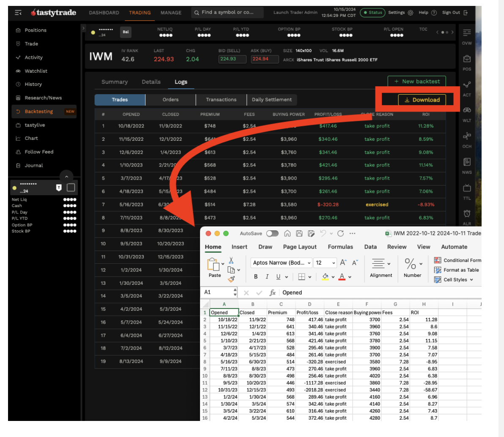Open Positions in the sidebar
The image size is (504, 437).
point(36,30)
